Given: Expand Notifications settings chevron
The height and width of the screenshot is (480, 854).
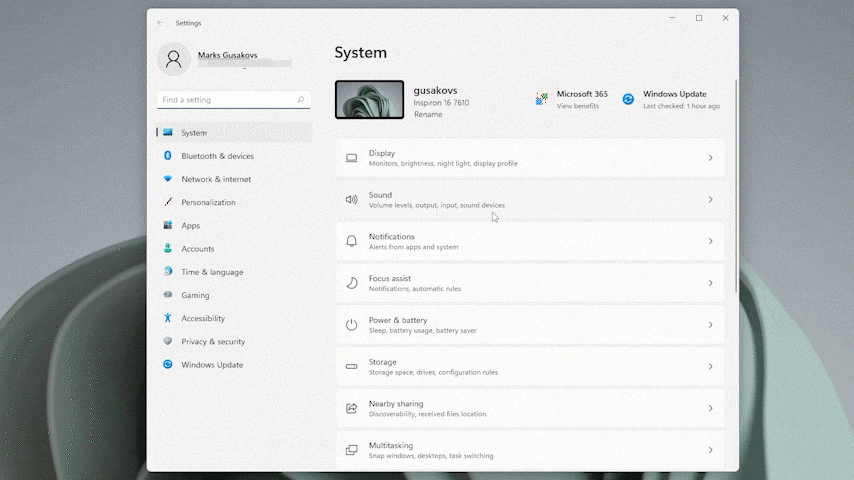Looking at the screenshot, I should click(711, 241).
